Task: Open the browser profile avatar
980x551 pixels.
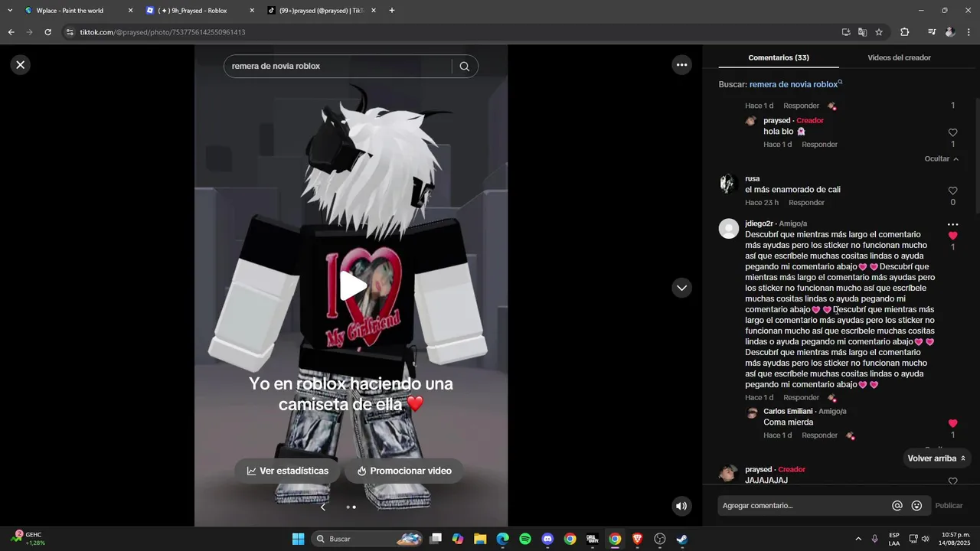Action: click(950, 32)
